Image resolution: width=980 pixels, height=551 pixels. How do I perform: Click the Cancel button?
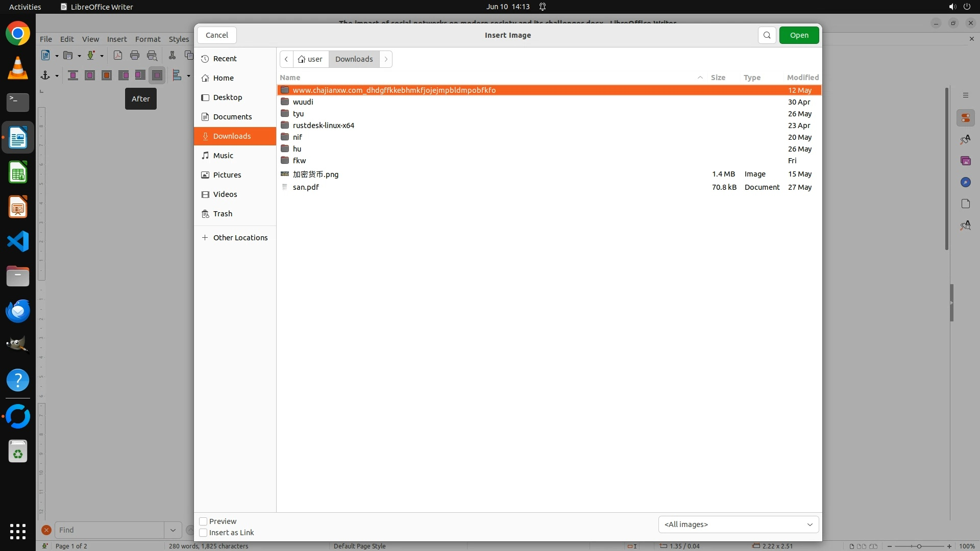[x=217, y=35]
